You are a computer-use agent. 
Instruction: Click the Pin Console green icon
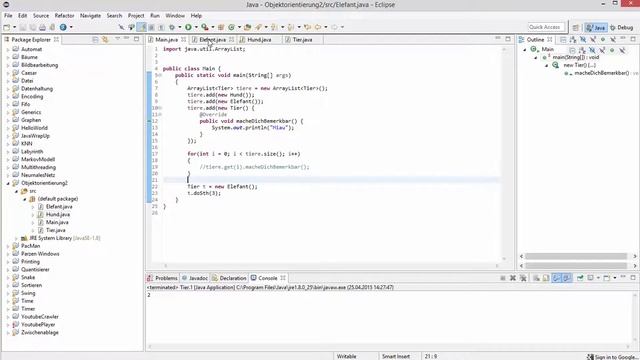[x=580, y=278]
